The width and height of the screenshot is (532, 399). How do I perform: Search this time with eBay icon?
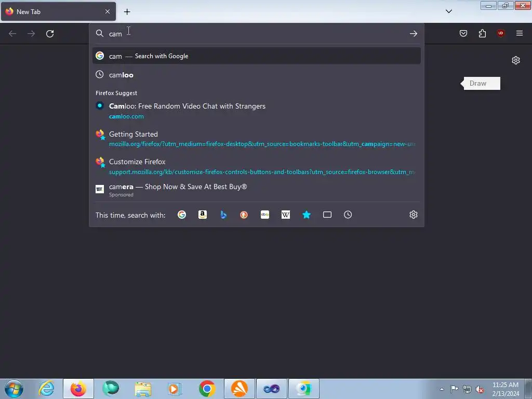pyautogui.click(x=265, y=215)
